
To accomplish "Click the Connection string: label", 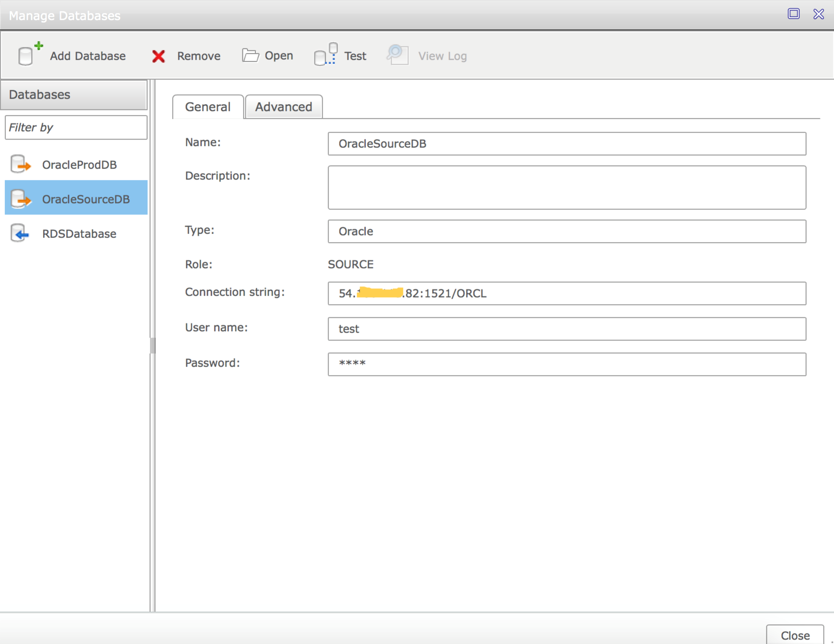I will coord(235,292).
